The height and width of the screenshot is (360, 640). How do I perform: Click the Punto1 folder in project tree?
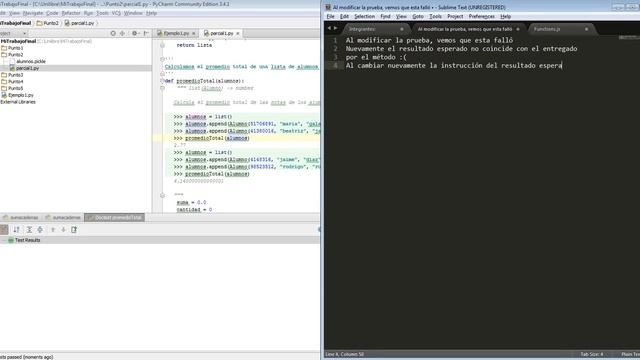point(12,48)
